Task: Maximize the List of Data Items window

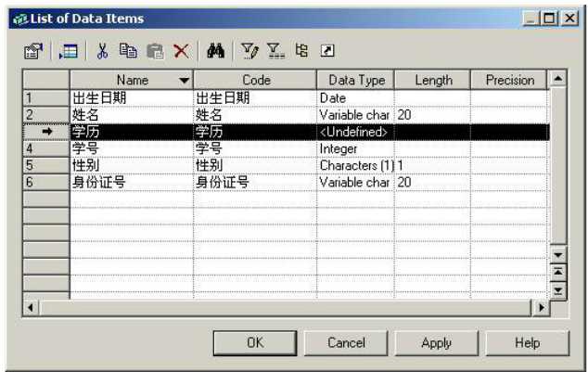Action: click(x=550, y=18)
